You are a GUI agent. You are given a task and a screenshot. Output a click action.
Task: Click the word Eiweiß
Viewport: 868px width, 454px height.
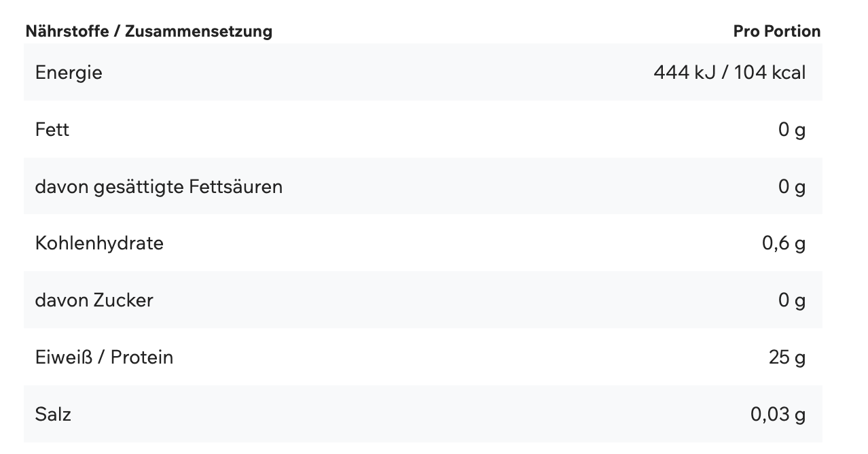coord(63,357)
